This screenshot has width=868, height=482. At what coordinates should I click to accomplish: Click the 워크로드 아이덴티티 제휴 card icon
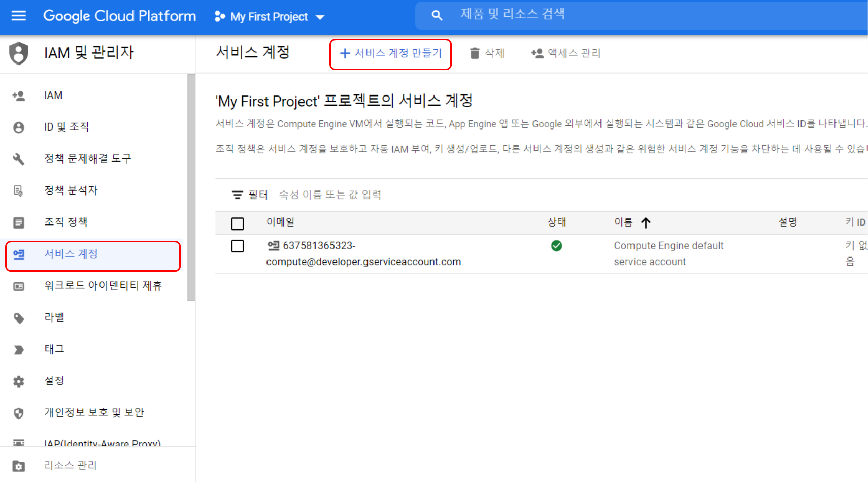[19, 286]
